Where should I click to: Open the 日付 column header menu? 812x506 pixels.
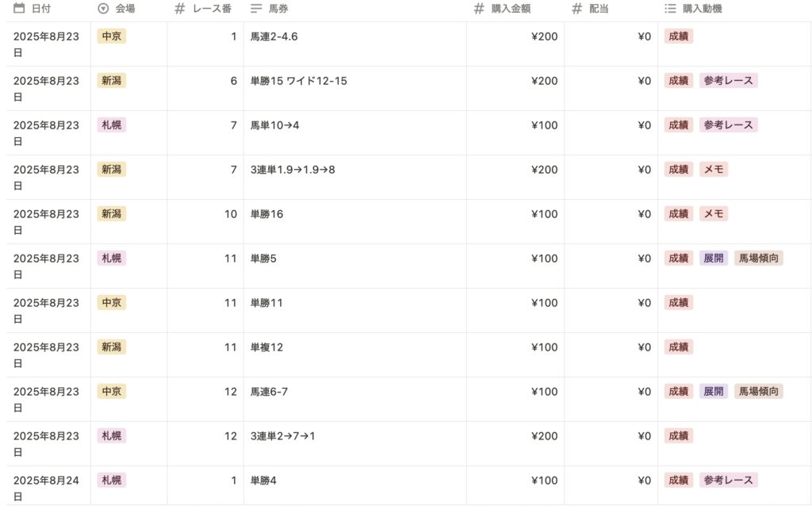[40, 9]
